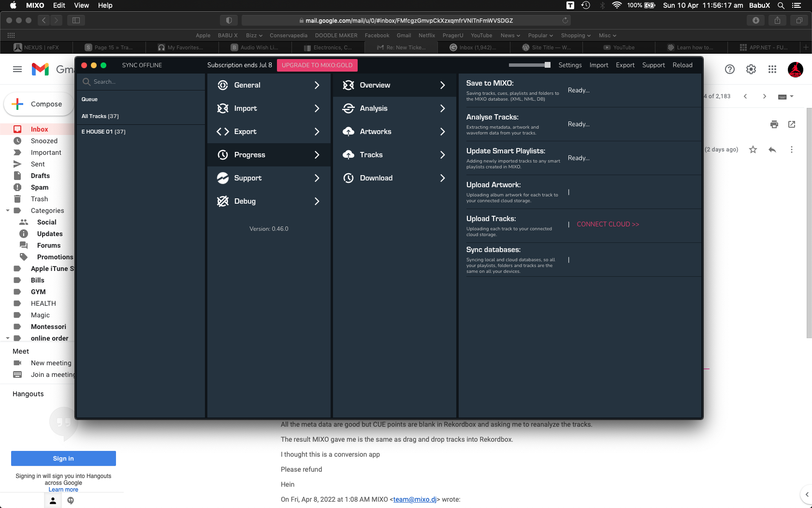Screen dimensions: 812x508
Task: Open the Wi-Fi menu bar icon
Action: (616, 5)
